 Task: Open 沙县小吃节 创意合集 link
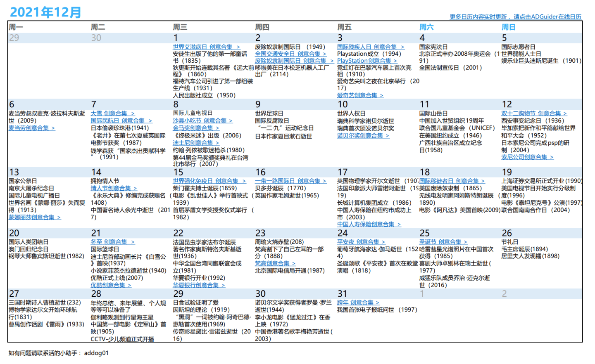[x=202, y=121]
